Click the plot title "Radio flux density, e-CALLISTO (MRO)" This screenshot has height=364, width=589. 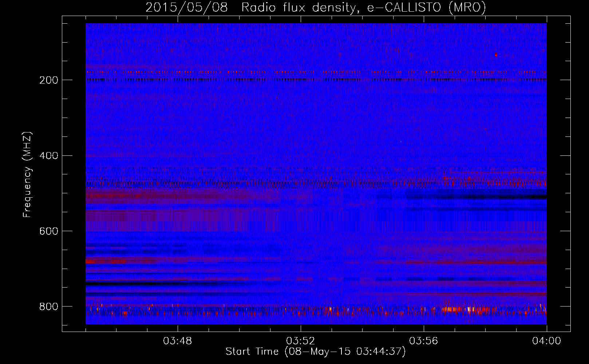[364, 7]
